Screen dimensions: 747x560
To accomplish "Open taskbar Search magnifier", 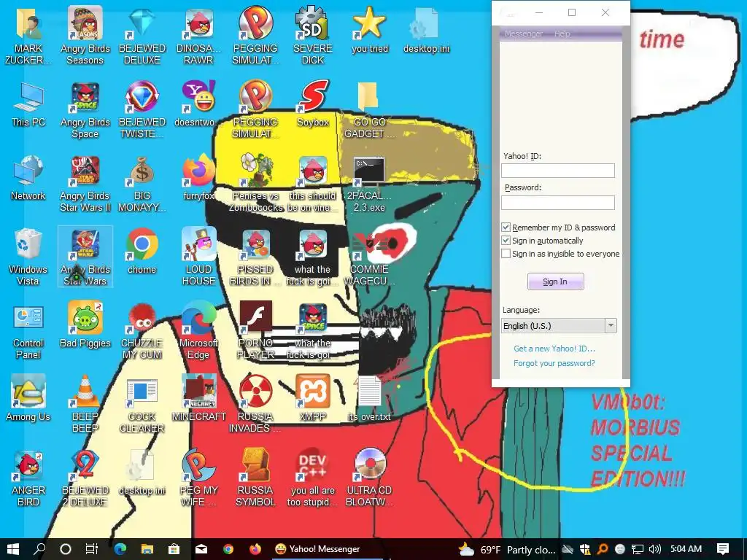I will click(39, 549).
